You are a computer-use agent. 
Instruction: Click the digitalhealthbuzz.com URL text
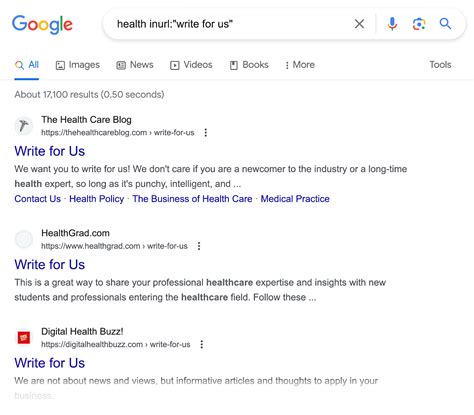[116, 344]
